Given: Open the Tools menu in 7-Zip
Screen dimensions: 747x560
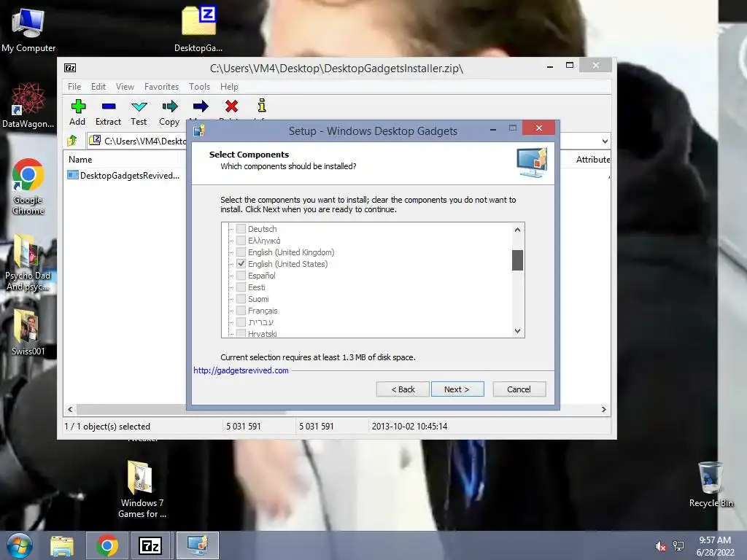Looking at the screenshot, I should click(199, 87).
